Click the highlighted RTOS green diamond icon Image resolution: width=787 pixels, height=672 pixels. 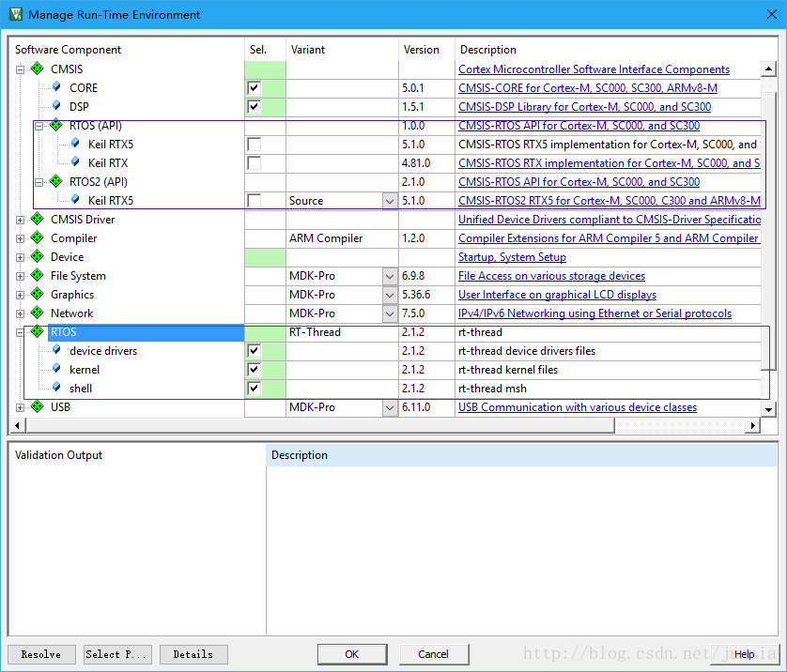click(x=38, y=331)
